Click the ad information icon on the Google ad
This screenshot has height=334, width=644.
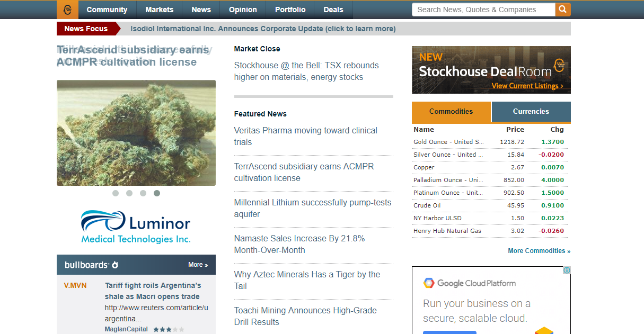pyautogui.click(x=567, y=270)
